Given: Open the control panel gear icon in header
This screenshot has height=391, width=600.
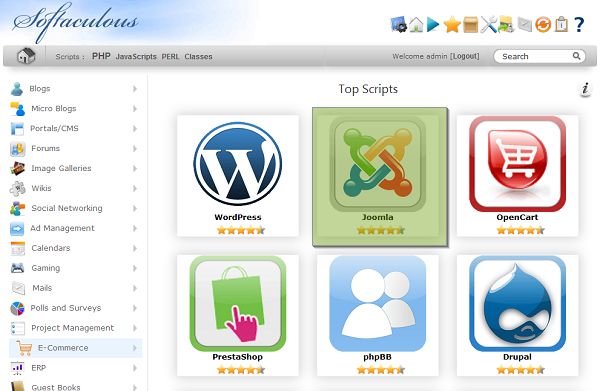Looking at the screenshot, I should 398,24.
